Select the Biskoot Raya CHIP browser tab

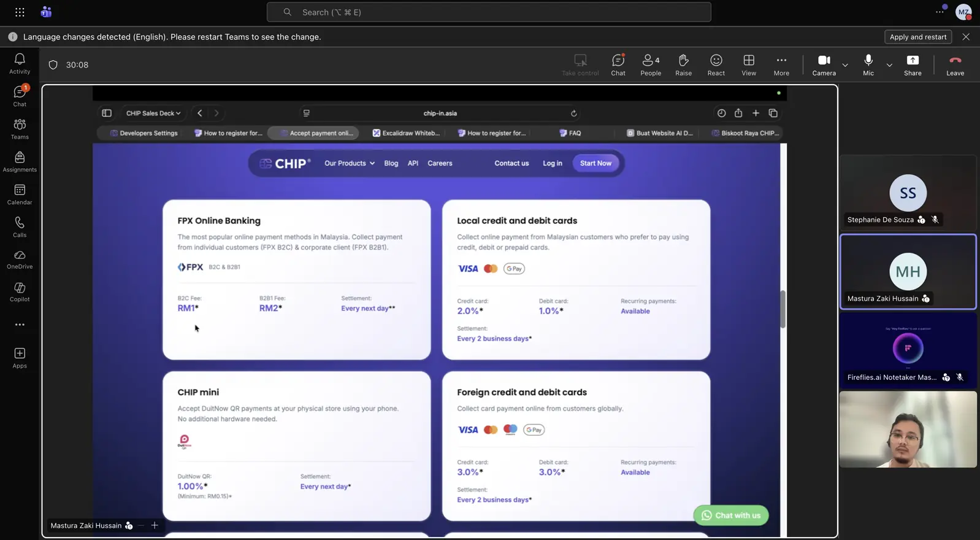(x=745, y=133)
